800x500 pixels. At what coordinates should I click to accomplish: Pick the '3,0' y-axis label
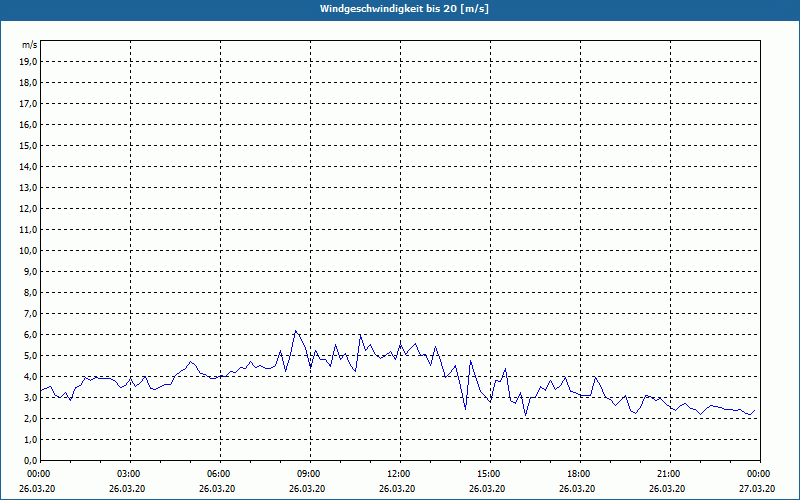[30, 397]
